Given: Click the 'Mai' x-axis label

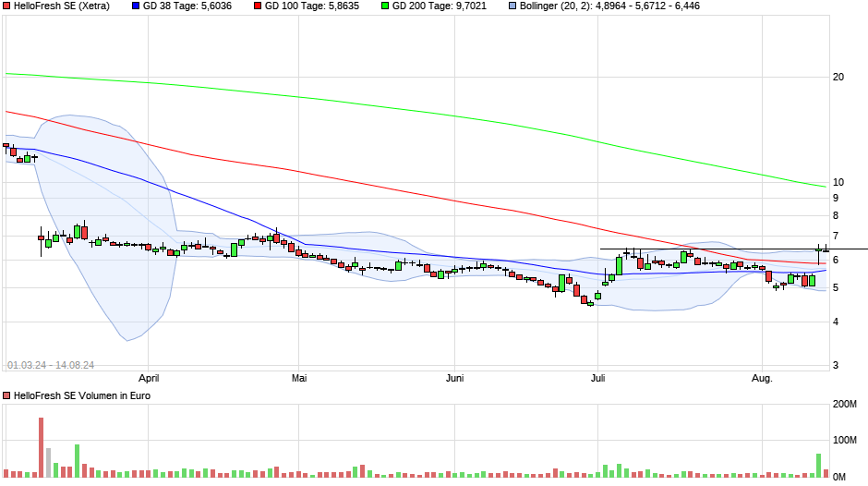Looking at the screenshot, I should (299, 378).
